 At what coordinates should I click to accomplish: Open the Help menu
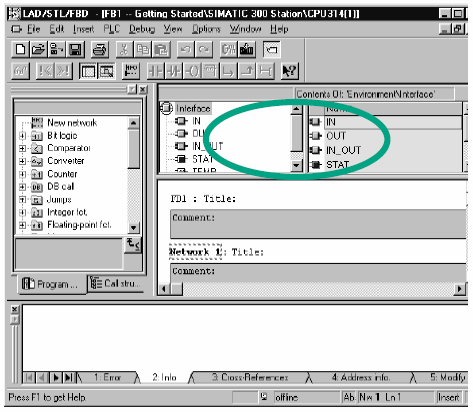(279, 29)
